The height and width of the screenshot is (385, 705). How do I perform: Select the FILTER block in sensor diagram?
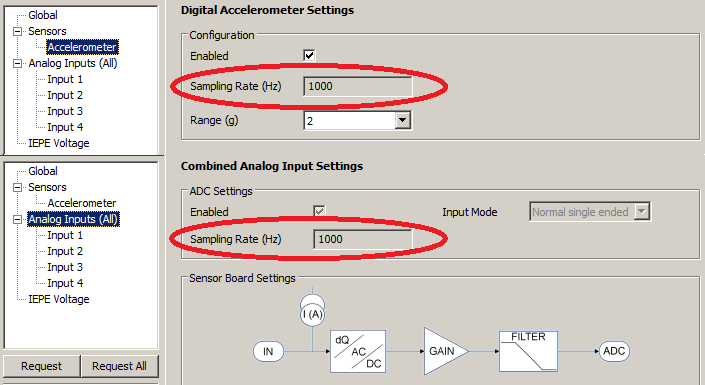(528, 351)
